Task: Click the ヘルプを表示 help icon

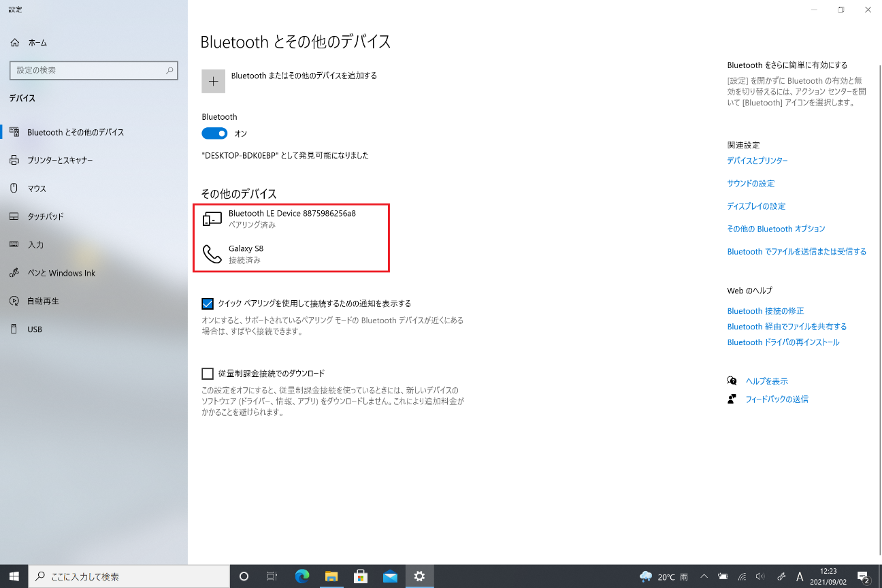Action: (732, 381)
